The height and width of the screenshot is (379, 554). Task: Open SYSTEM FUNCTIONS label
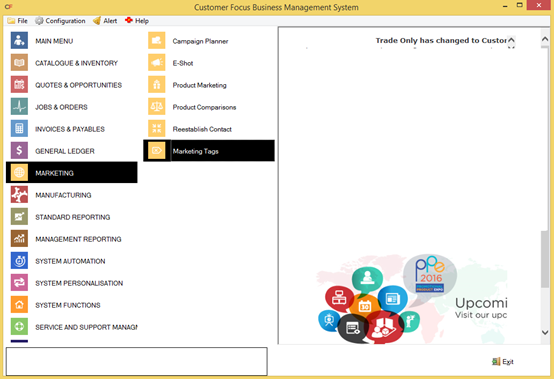point(68,305)
